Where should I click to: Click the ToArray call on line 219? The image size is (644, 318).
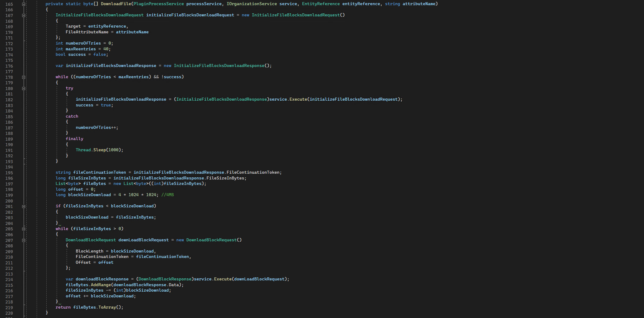107,307
